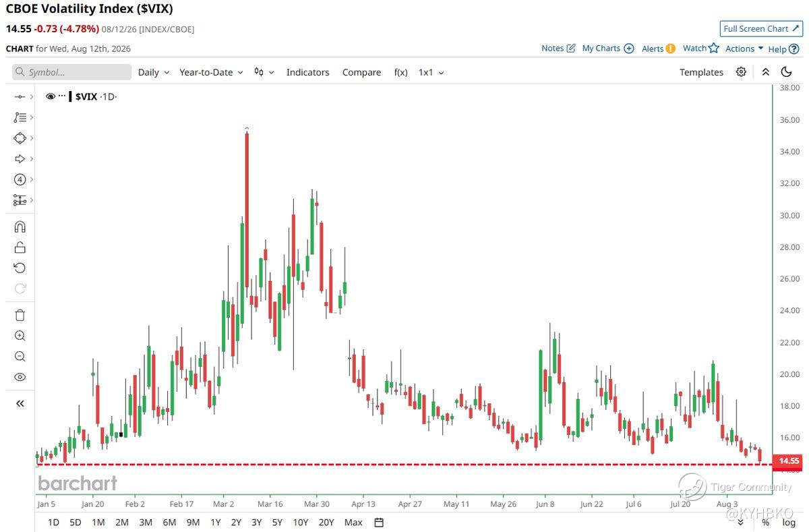
Task: Select the 3M time range
Action: click(146, 522)
